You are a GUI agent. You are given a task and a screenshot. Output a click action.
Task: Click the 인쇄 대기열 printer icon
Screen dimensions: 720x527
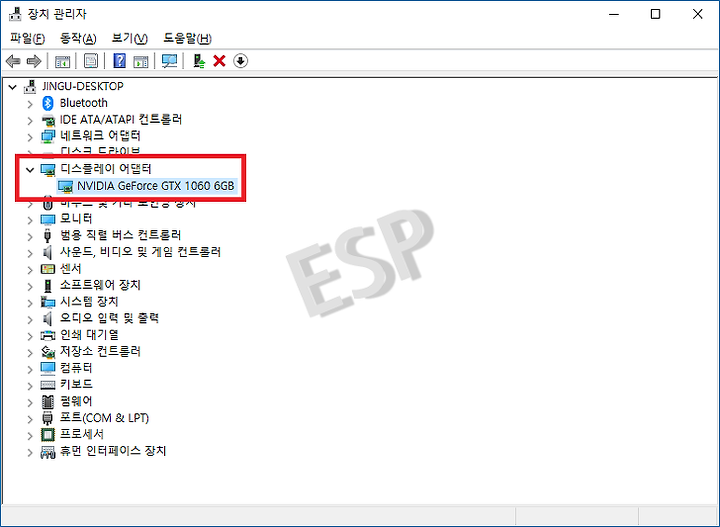coord(48,335)
